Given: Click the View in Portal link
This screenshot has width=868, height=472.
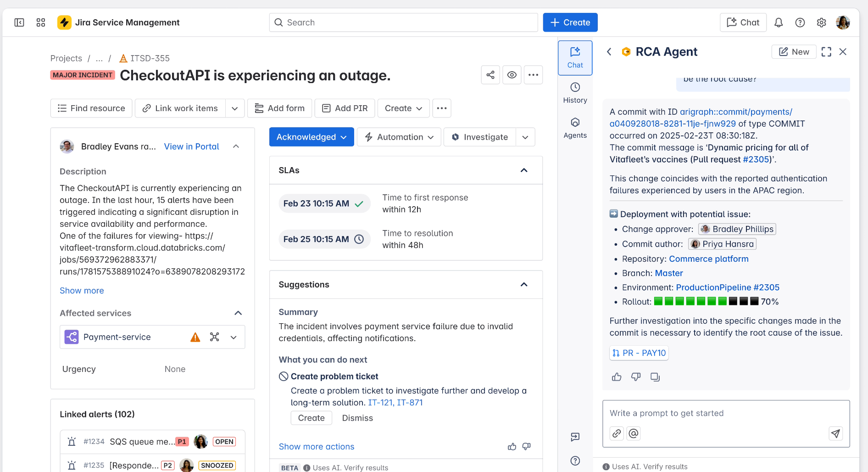Looking at the screenshot, I should [191, 146].
